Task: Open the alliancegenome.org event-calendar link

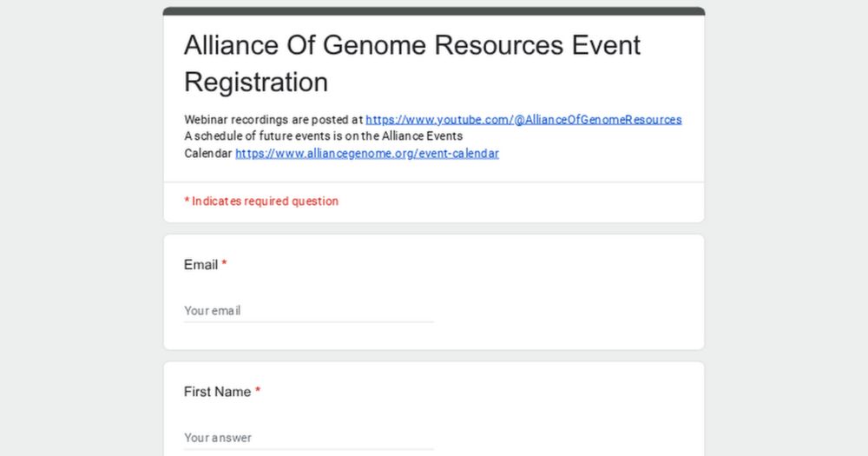Action: 366,154
